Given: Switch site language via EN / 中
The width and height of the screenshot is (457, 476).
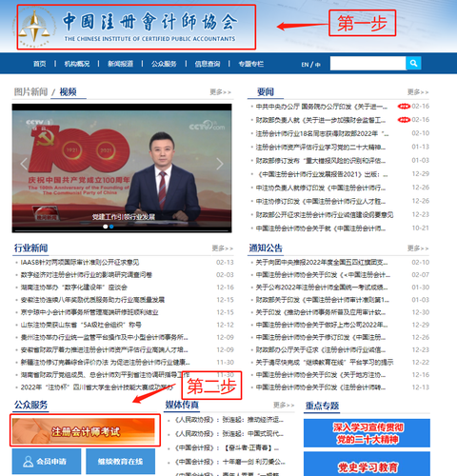Looking at the screenshot, I should click(x=310, y=65).
